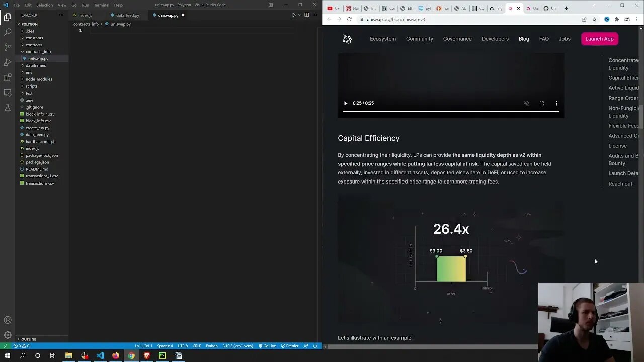Switch to Chrome in the taskbar
This screenshot has width=644, height=362.
(131, 356)
